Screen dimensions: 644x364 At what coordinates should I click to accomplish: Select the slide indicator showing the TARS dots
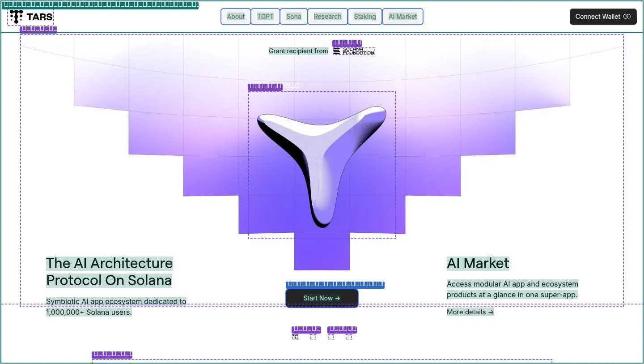(x=295, y=337)
